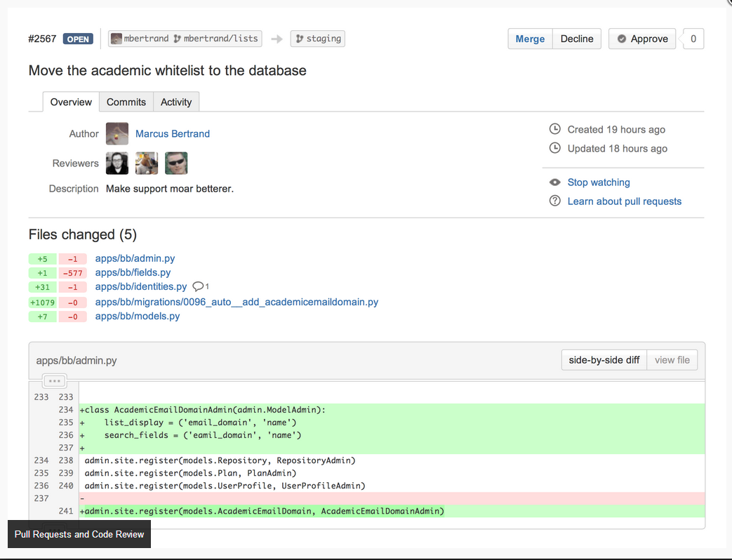Click view file for apps/bb/admin.py
The height and width of the screenshot is (560, 732).
tap(672, 359)
